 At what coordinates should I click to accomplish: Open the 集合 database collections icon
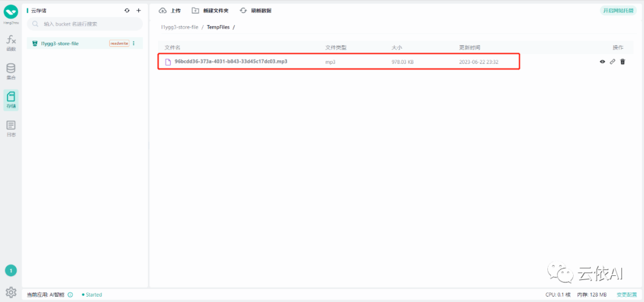[11, 71]
